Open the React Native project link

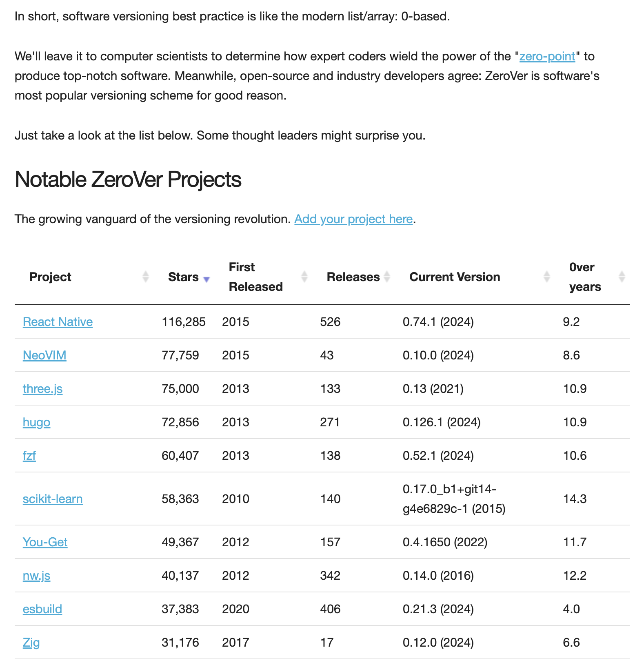coord(58,322)
